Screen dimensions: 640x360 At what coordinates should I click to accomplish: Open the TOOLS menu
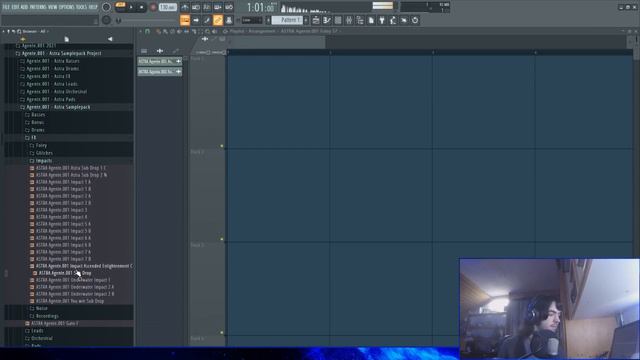click(x=81, y=7)
